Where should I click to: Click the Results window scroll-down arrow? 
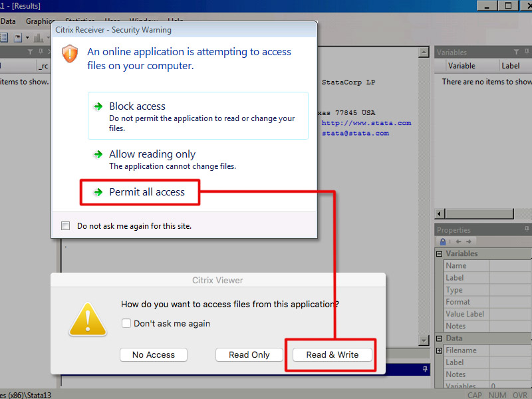click(424, 340)
